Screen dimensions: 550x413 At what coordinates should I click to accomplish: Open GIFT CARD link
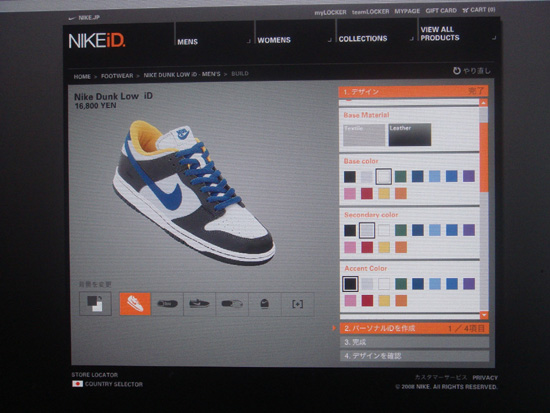441,11
